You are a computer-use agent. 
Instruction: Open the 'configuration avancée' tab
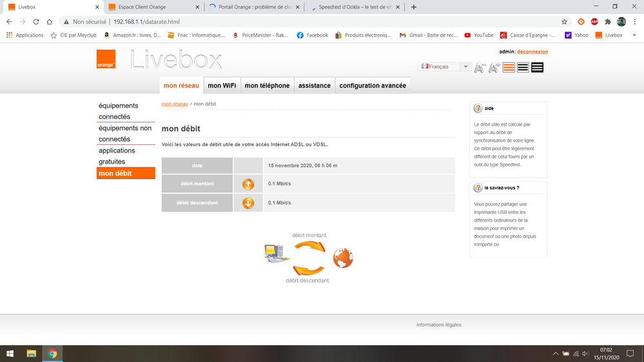(373, 86)
